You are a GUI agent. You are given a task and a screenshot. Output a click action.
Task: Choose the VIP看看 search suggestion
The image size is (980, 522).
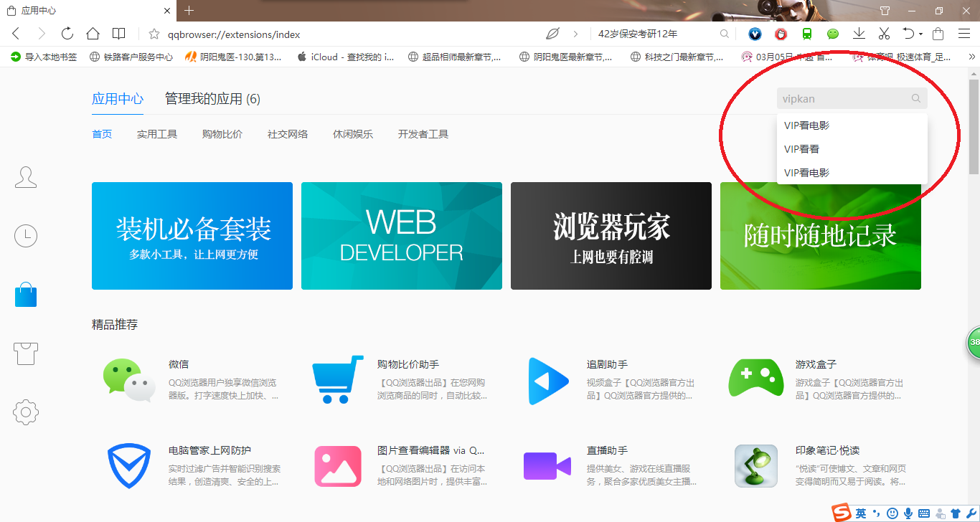[852, 149]
